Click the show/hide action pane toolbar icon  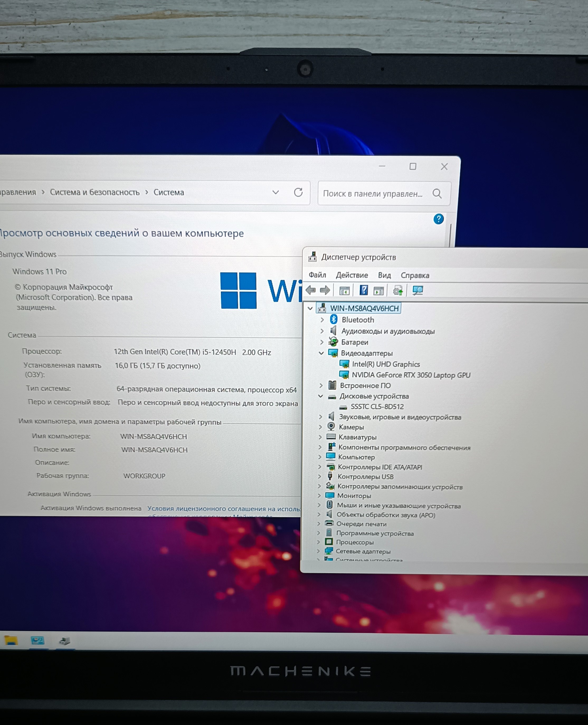click(x=379, y=290)
